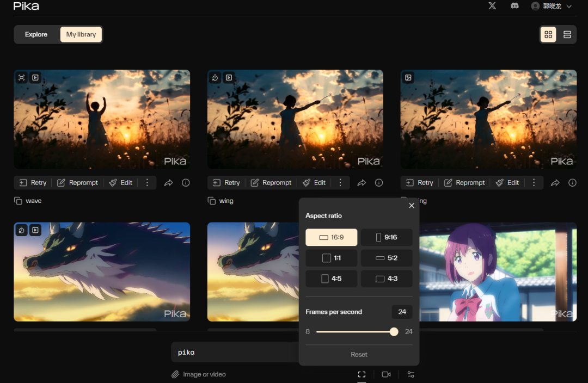The image size is (588, 383).
Task: Expand the 郭晓龙 account menu chevron
Action: (x=569, y=6)
